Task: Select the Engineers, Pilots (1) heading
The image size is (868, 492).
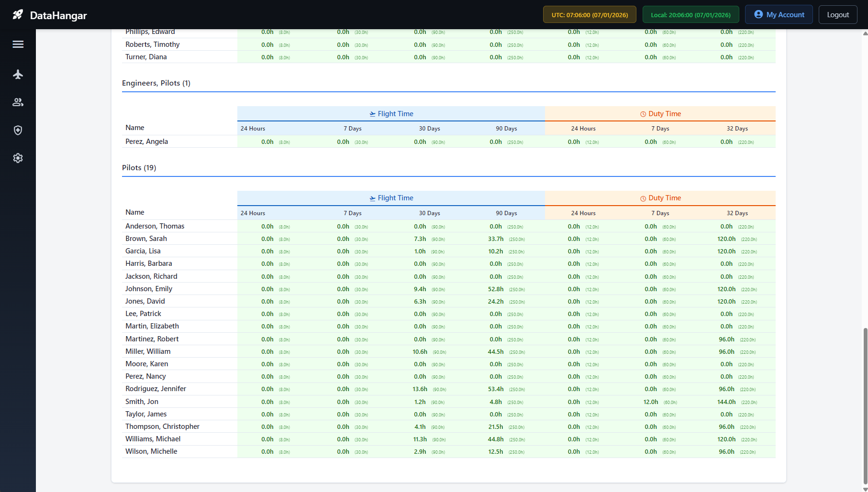Action: coord(156,83)
